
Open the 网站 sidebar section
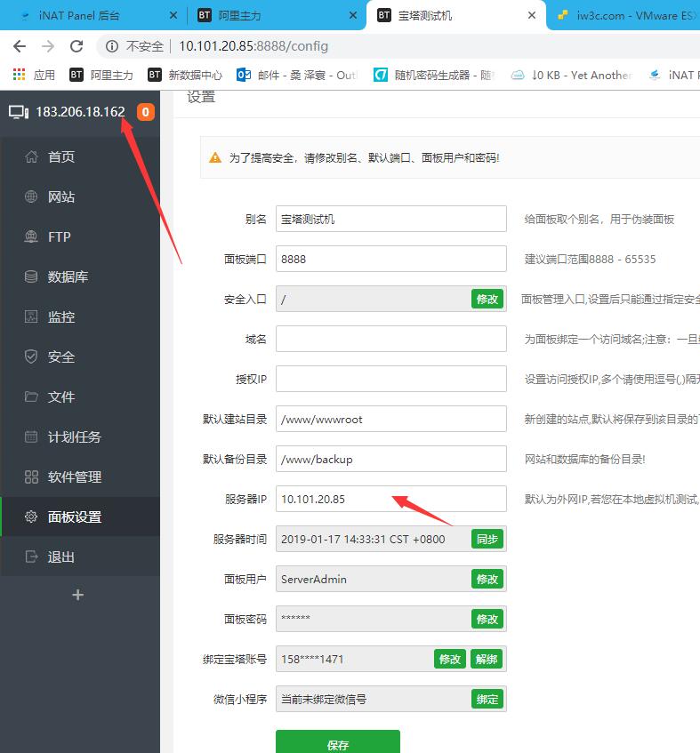(61, 196)
